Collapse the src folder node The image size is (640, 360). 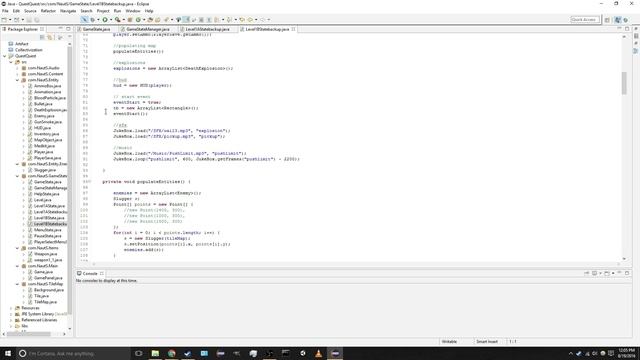click(11, 62)
